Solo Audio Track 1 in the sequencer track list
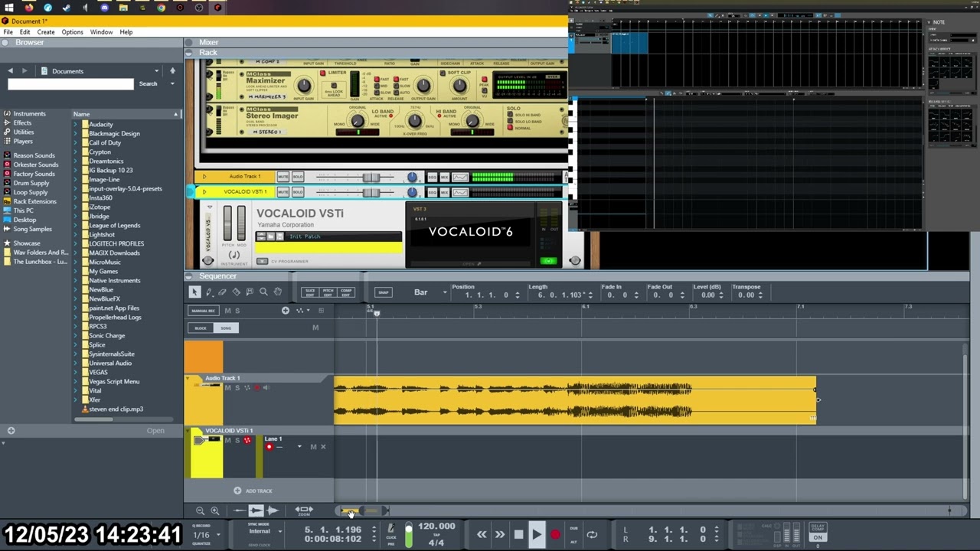 tap(237, 388)
